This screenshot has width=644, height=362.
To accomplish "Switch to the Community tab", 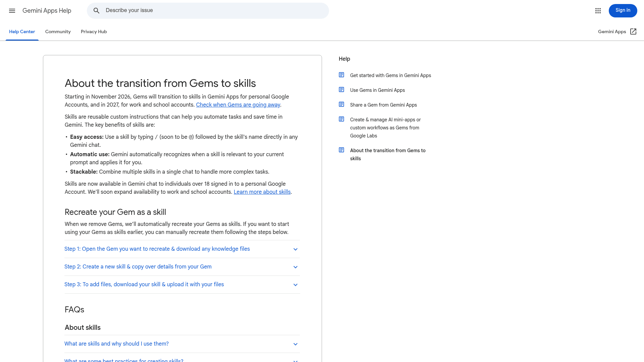I will [58, 32].
